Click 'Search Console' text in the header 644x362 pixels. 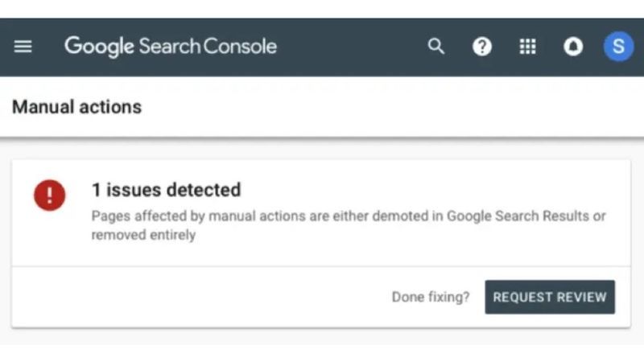208,46
